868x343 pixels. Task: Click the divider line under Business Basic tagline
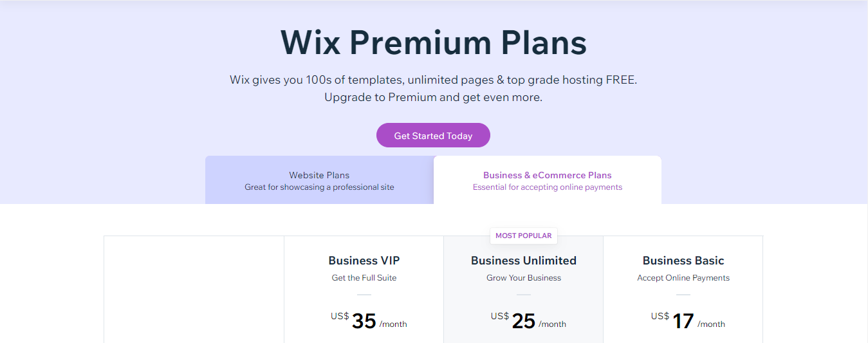[683, 295]
